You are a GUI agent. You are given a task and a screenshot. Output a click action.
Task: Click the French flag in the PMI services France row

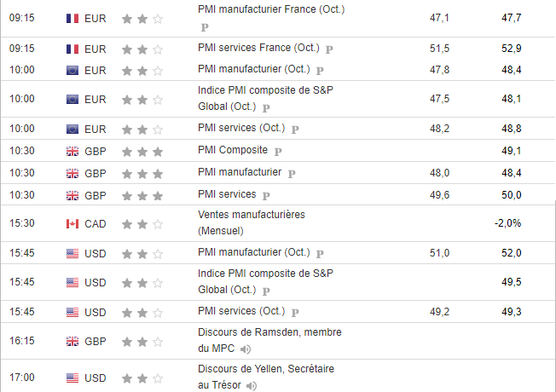(x=72, y=49)
